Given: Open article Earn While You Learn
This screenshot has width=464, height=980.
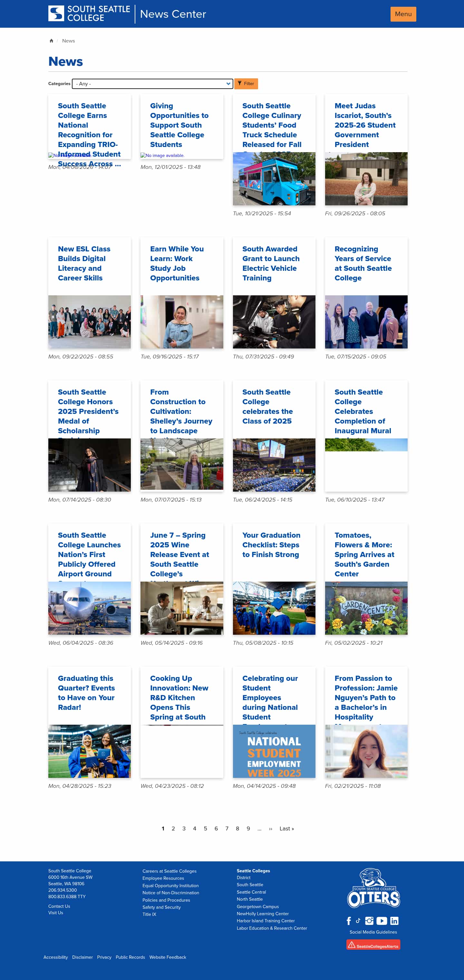Looking at the screenshot, I should click(x=177, y=263).
